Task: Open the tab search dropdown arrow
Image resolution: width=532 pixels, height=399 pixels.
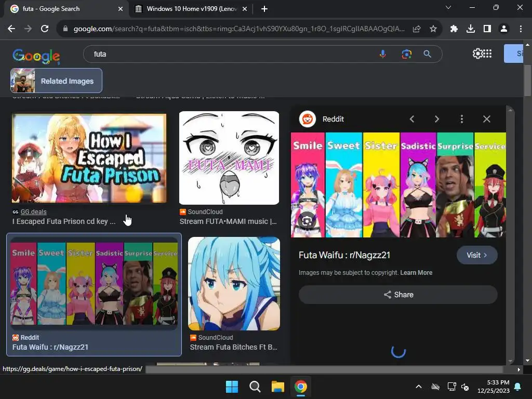Action: pyautogui.click(x=448, y=7)
